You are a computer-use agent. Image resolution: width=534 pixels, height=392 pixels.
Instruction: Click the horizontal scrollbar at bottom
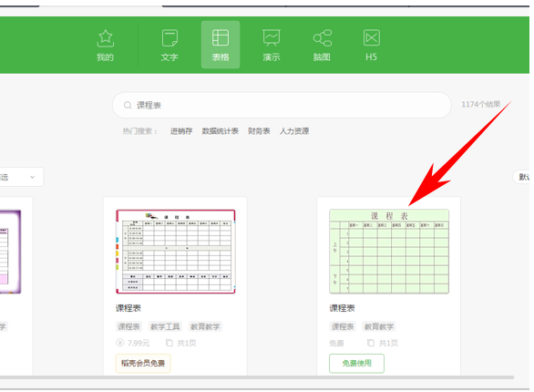tap(257, 377)
